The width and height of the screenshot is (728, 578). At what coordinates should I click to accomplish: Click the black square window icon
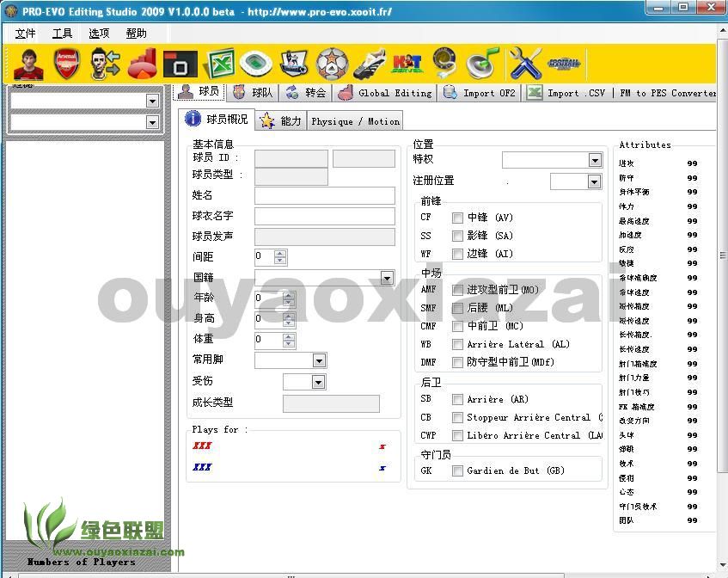[x=180, y=65]
